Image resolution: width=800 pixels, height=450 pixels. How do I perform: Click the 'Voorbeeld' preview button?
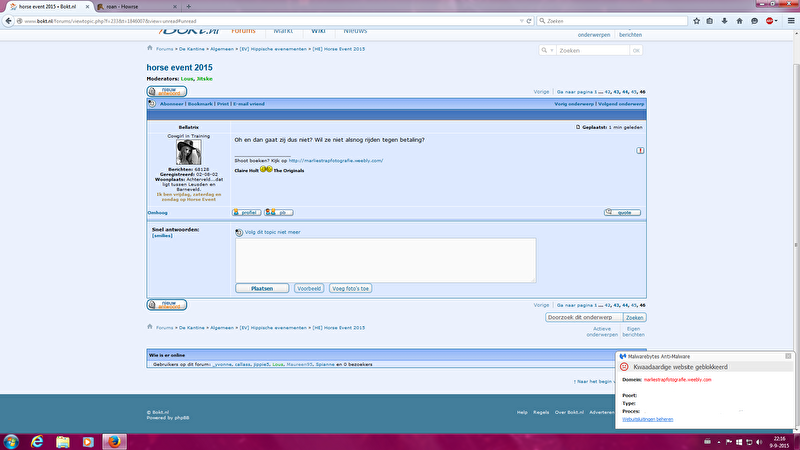309,288
